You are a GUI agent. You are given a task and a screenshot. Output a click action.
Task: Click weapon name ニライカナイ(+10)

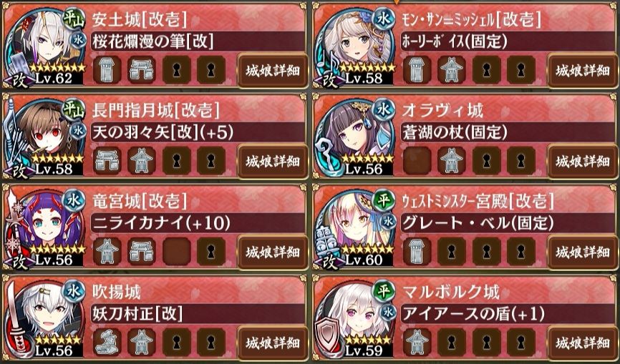(x=161, y=223)
